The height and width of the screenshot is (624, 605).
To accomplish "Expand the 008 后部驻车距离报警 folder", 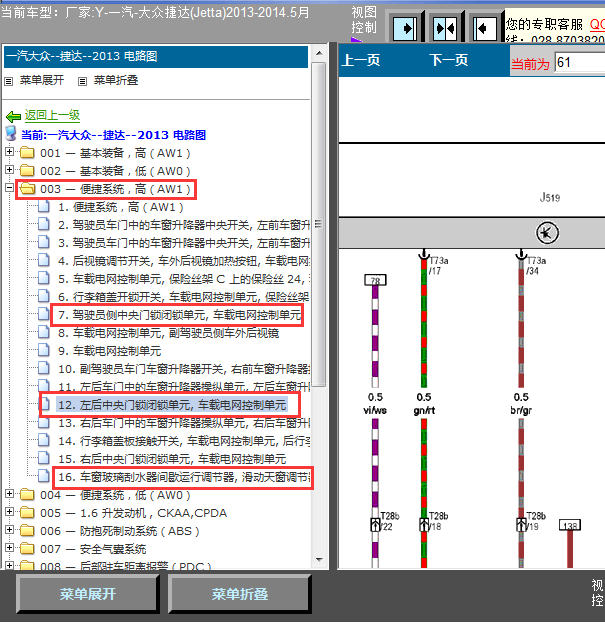I will click(x=10, y=565).
